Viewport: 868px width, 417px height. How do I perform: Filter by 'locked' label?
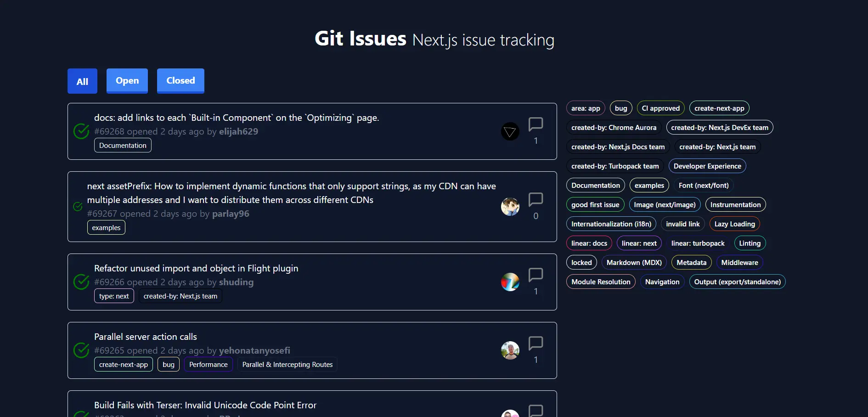(x=581, y=263)
